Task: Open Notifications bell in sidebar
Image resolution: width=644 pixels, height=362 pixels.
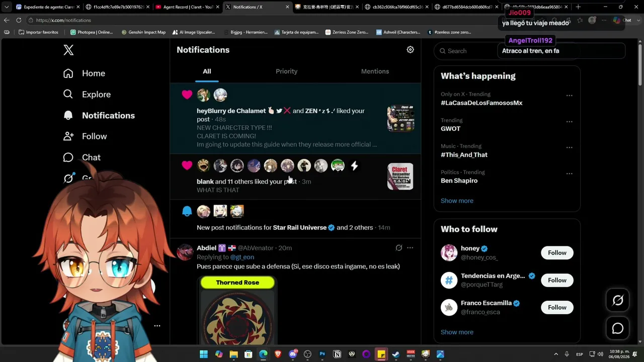Action: (x=68, y=116)
